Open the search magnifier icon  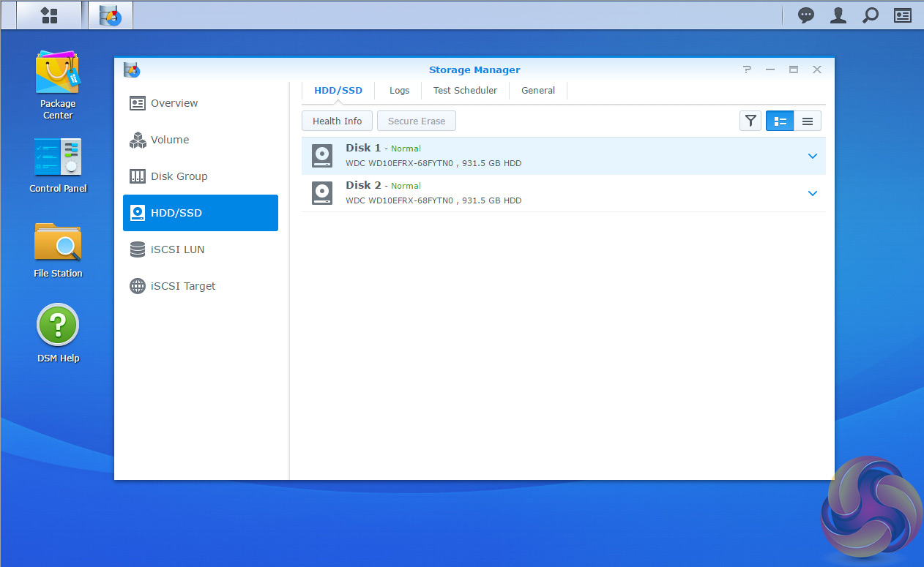(x=871, y=15)
